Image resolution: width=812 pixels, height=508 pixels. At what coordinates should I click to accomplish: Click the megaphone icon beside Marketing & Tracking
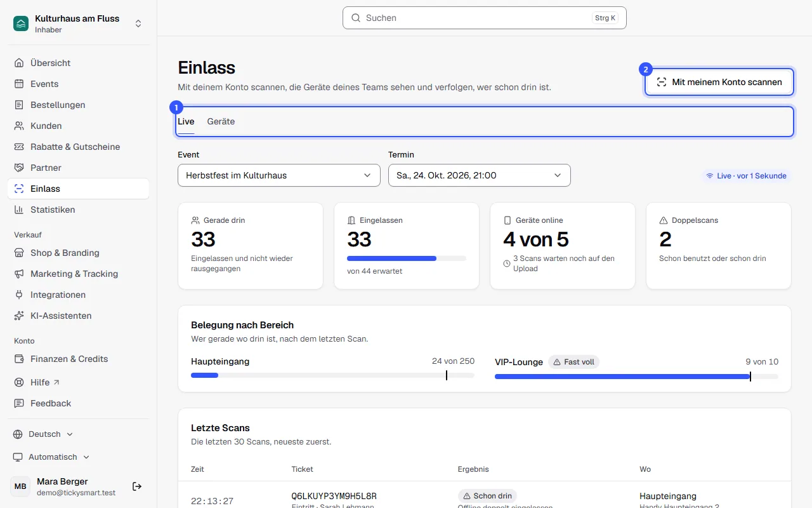(19, 274)
